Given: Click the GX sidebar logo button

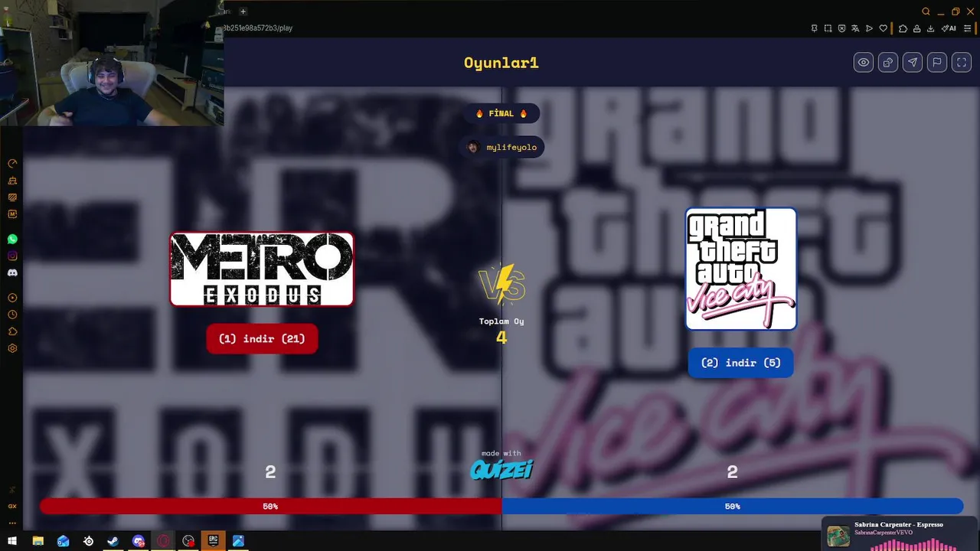Looking at the screenshot, I should coord(12,506).
